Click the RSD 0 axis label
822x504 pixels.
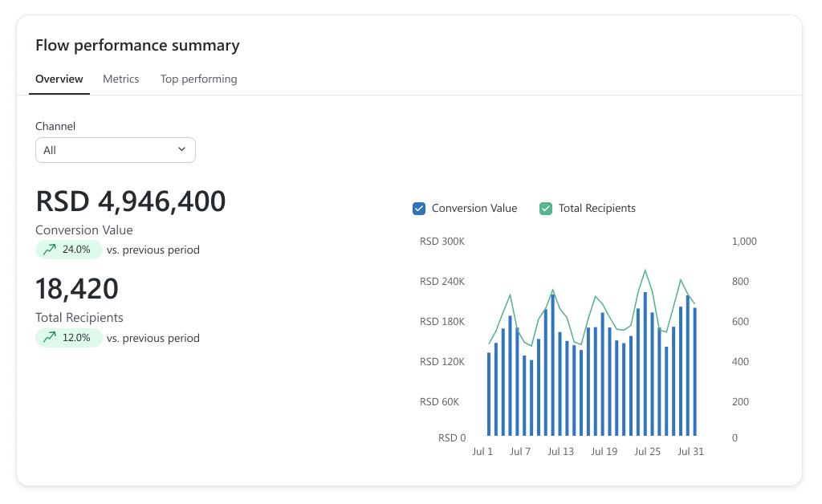(452, 438)
